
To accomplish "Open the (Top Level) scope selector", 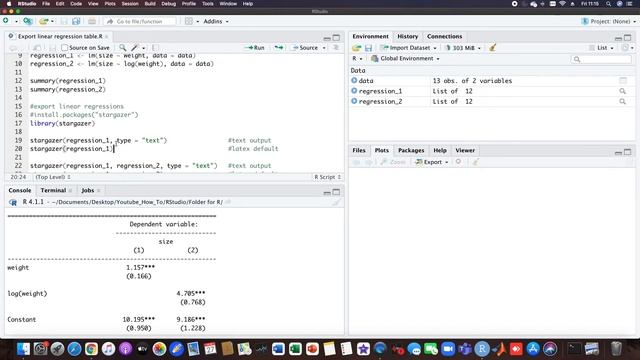I will pyautogui.click(x=53, y=177).
